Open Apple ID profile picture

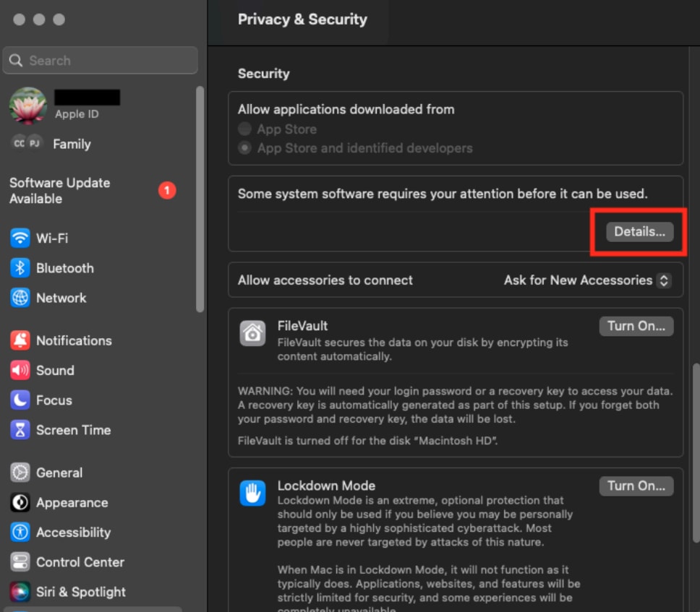pos(27,105)
